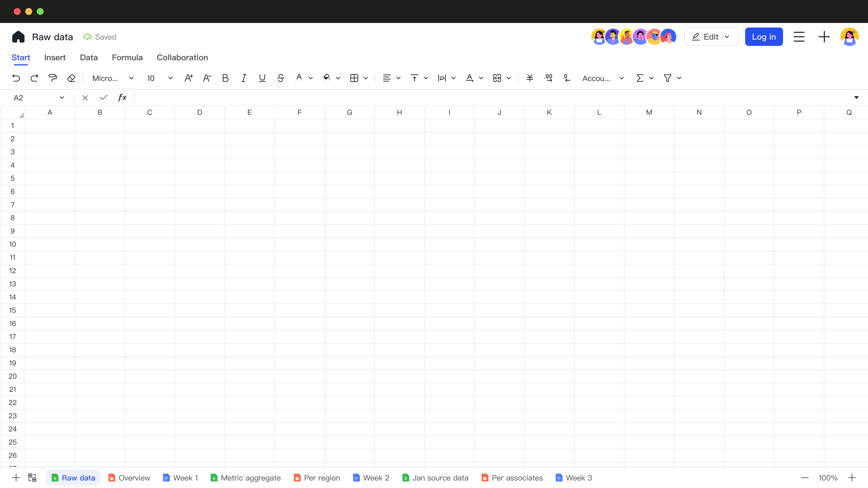Viewport: 868px width, 488px height.
Task: Click the format painter icon
Action: pos(53,78)
